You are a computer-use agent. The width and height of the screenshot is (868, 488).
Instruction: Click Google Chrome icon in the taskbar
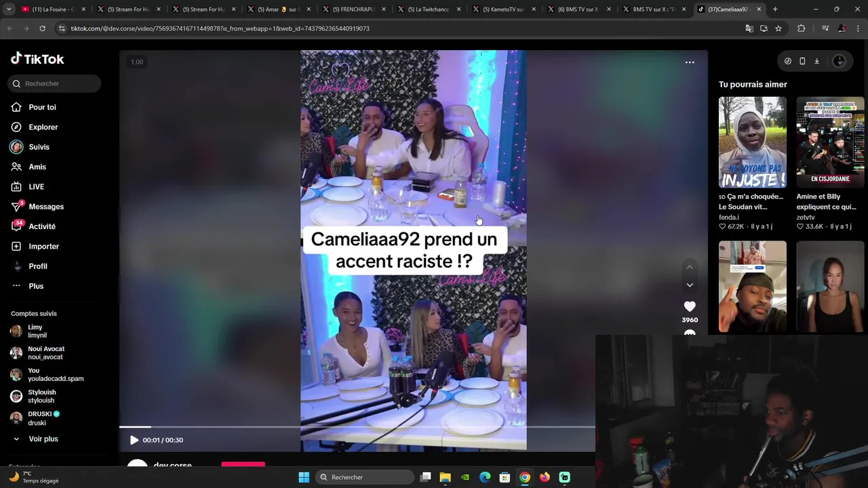525,477
